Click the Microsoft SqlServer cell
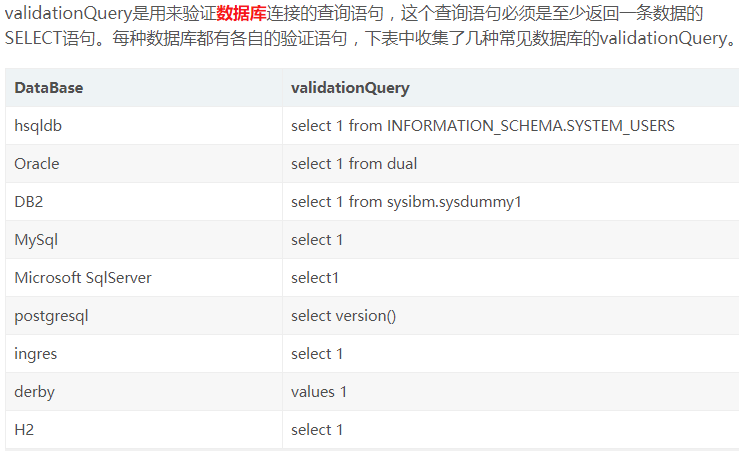 pyautogui.click(x=144, y=278)
